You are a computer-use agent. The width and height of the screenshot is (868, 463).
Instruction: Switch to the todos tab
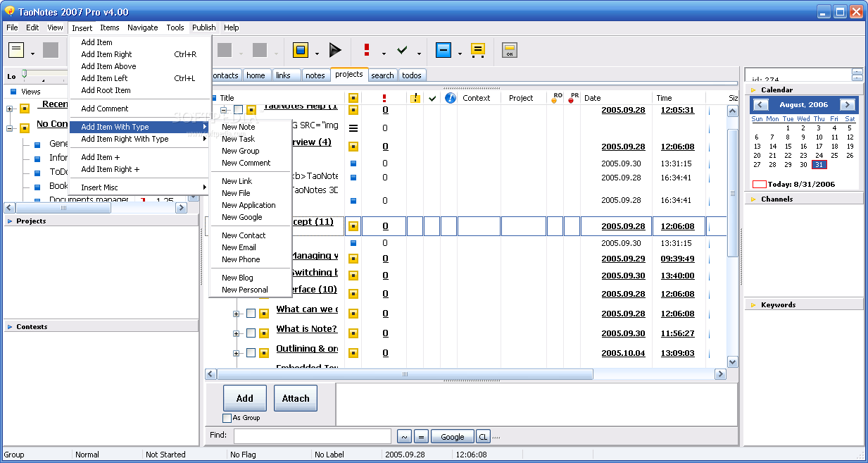412,75
